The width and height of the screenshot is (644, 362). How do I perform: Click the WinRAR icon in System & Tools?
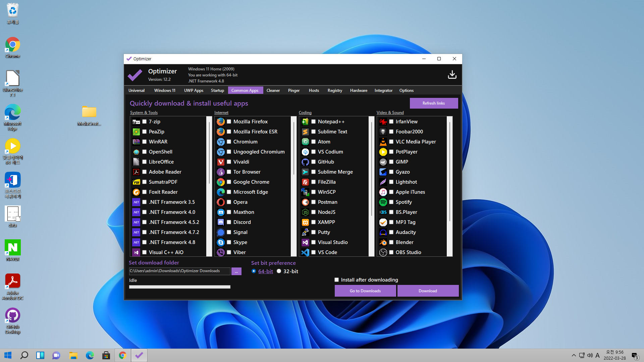pos(136,142)
